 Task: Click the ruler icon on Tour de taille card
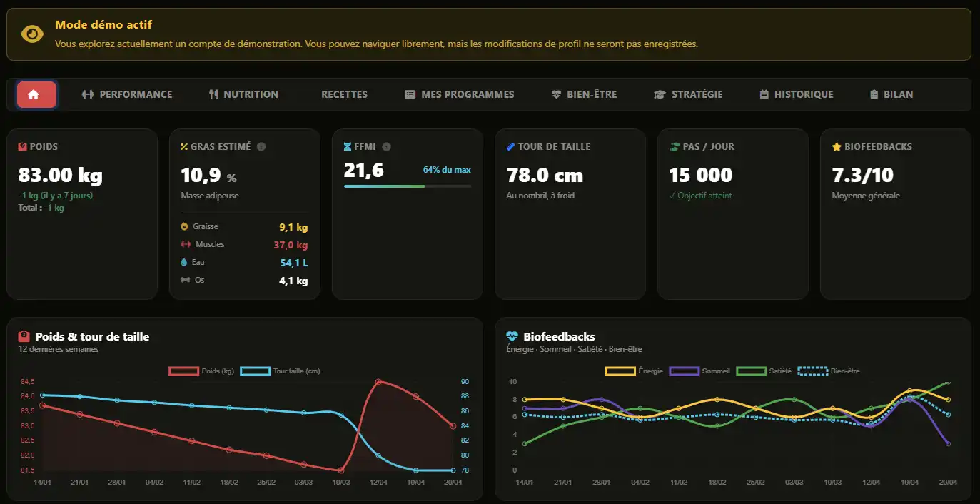(510, 147)
